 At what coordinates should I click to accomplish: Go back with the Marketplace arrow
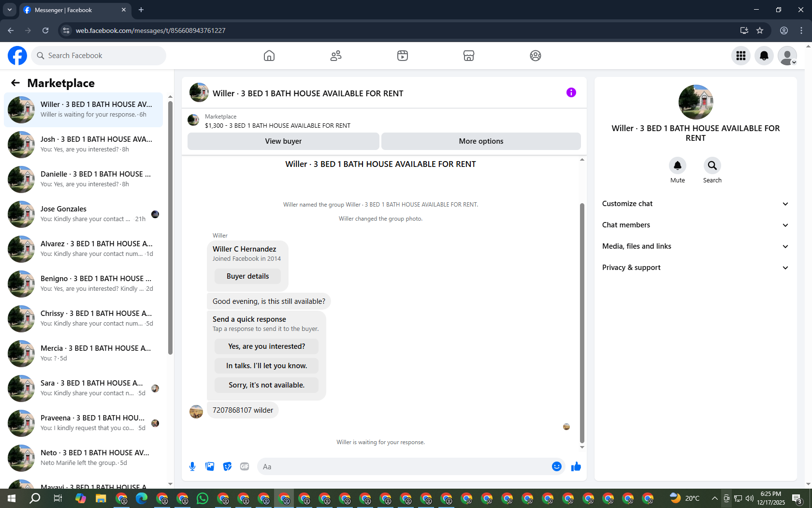(x=15, y=83)
